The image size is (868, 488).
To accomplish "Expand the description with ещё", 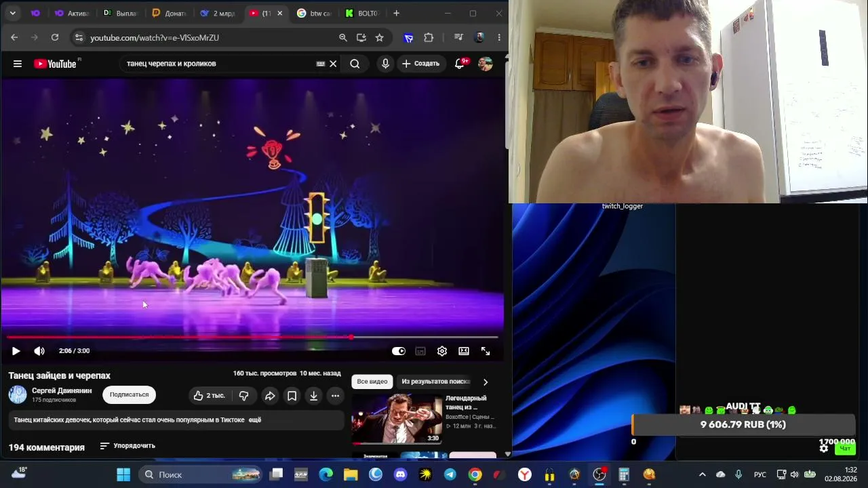I will point(255,420).
